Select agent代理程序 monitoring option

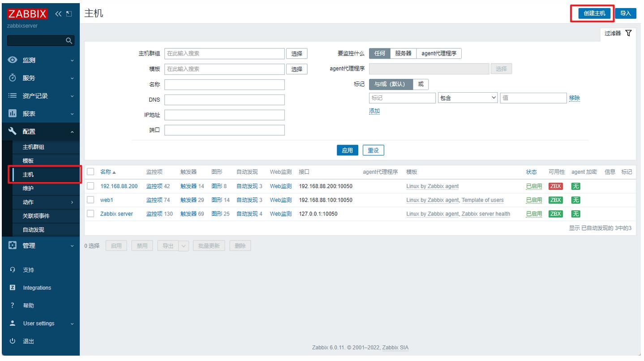(439, 53)
